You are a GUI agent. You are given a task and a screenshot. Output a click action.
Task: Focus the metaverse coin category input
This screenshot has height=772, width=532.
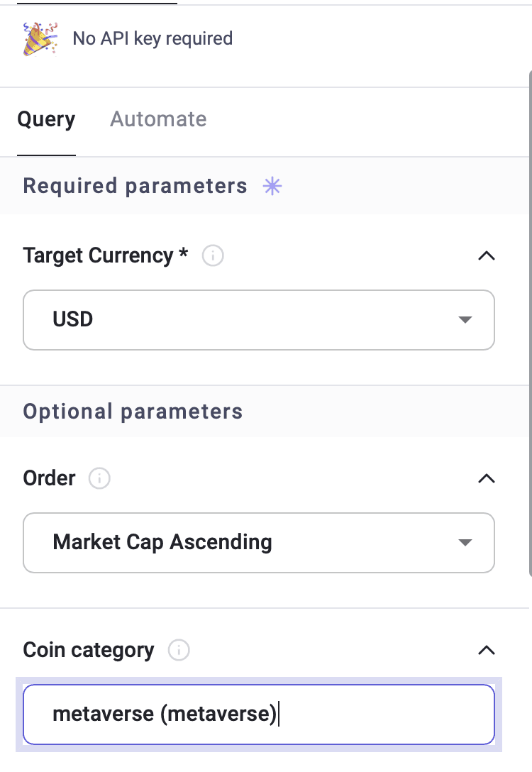(259, 714)
